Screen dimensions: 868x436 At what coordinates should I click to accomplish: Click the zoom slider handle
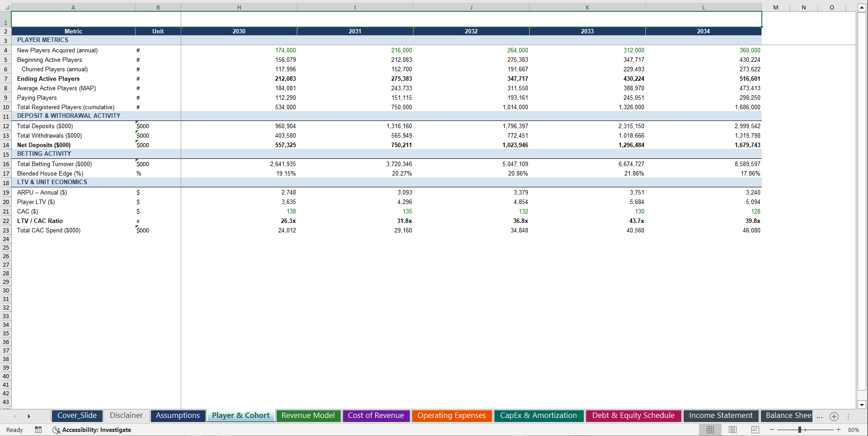point(801,430)
